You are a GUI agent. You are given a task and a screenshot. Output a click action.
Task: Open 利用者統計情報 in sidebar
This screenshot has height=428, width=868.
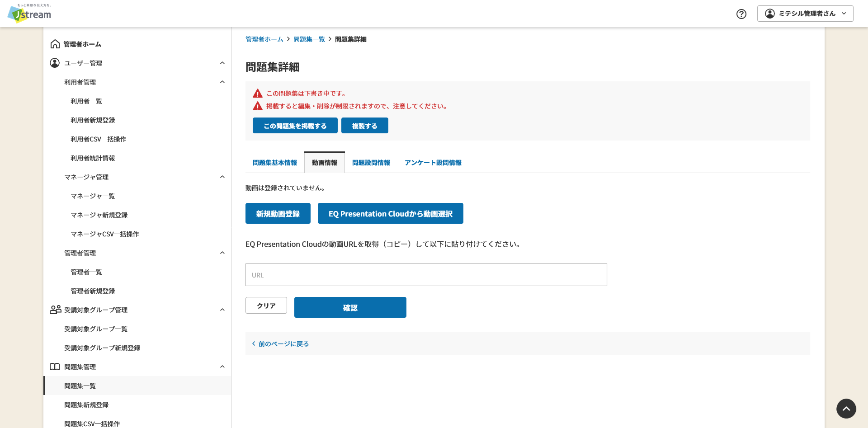coord(93,158)
